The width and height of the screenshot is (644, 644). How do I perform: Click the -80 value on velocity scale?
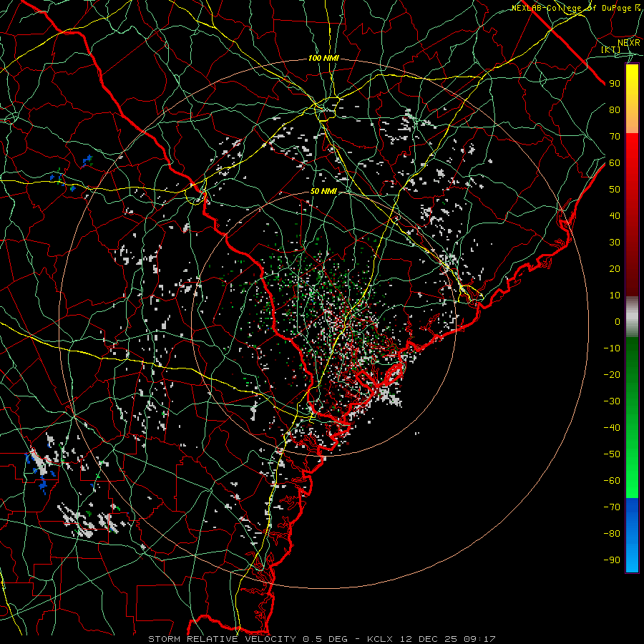(612, 534)
